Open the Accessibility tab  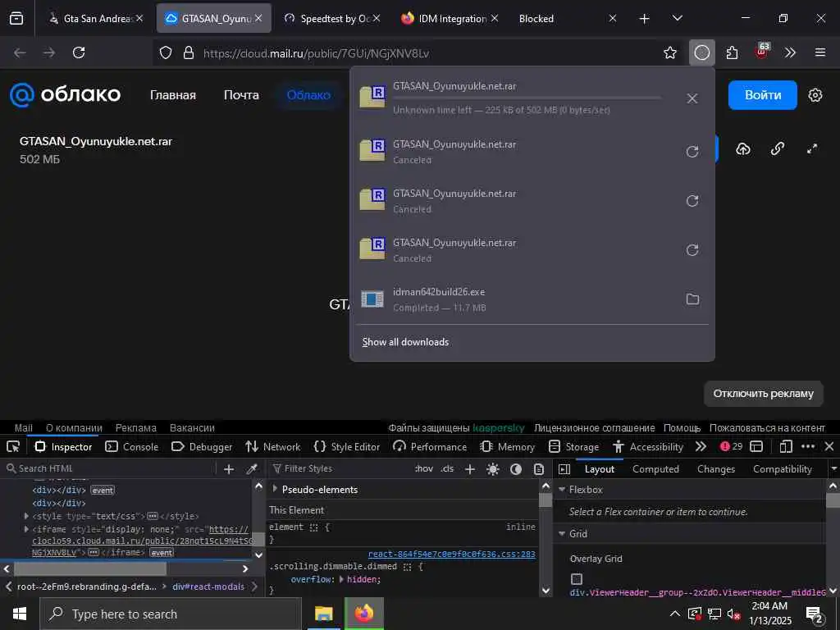coord(648,447)
